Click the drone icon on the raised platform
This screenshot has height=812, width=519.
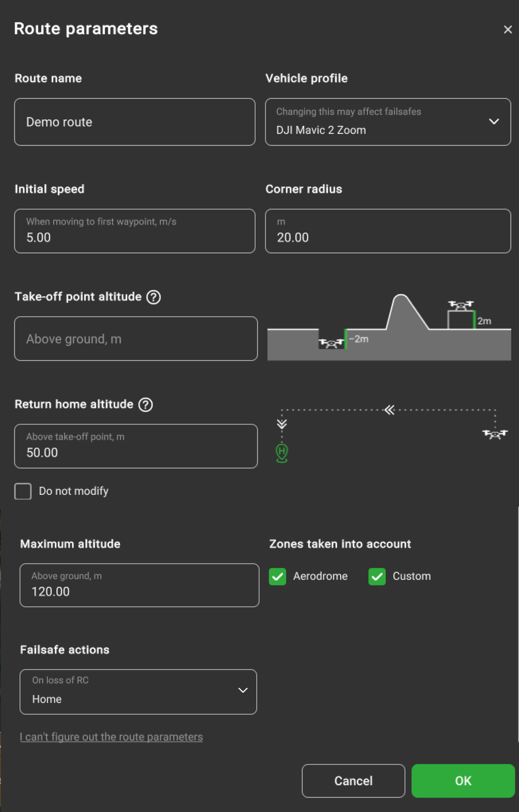[461, 305]
